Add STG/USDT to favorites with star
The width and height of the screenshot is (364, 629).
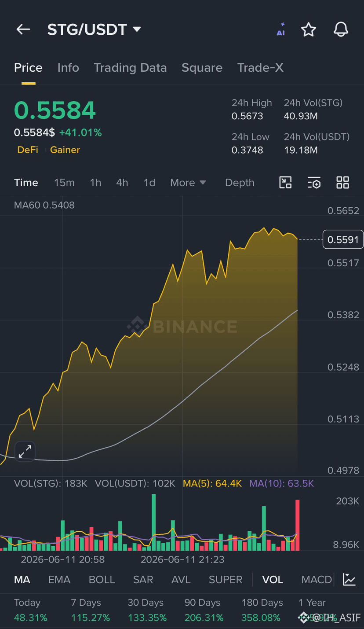pos(309,29)
